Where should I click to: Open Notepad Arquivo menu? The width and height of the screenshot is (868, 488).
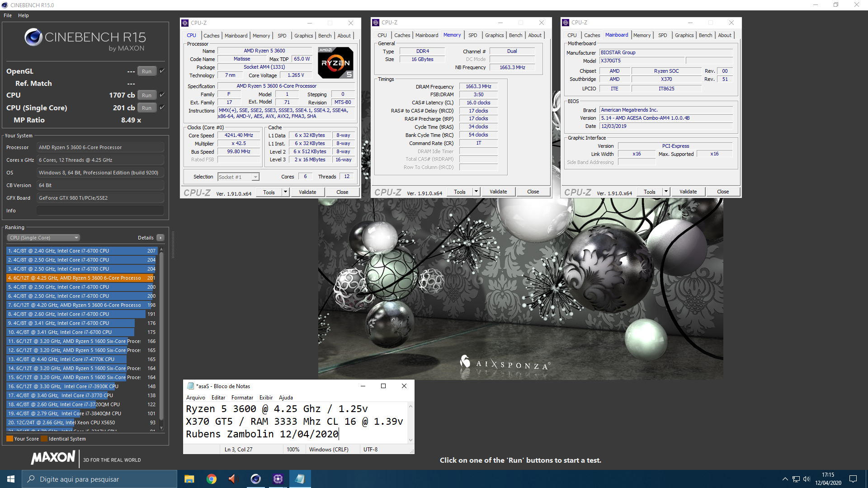tap(196, 398)
